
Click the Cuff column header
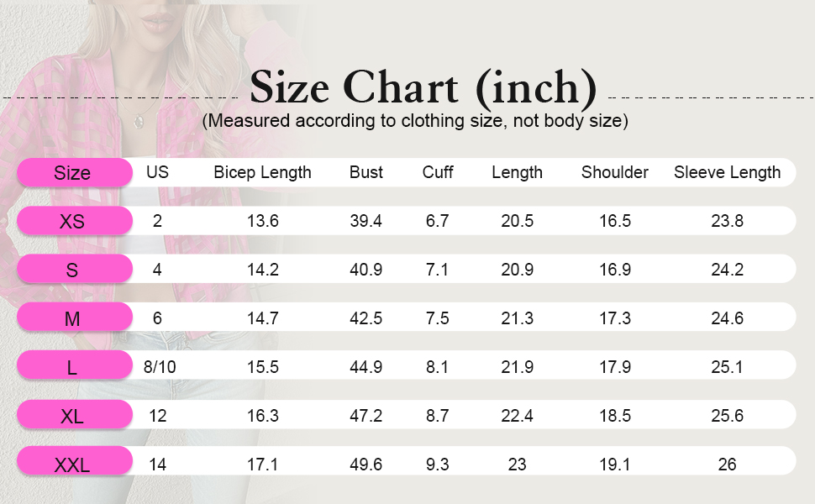tap(438, 172)
